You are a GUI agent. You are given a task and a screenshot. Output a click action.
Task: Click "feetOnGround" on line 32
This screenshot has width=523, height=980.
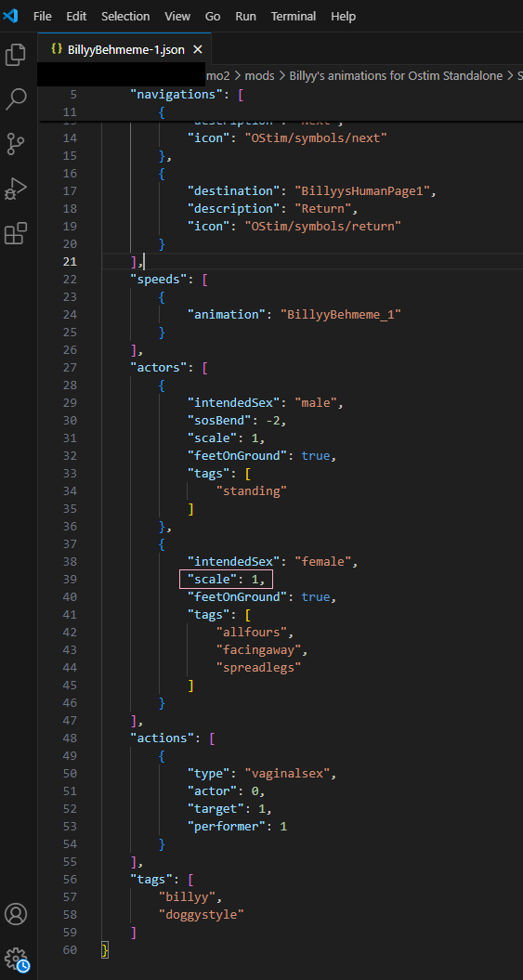point(240,455)
